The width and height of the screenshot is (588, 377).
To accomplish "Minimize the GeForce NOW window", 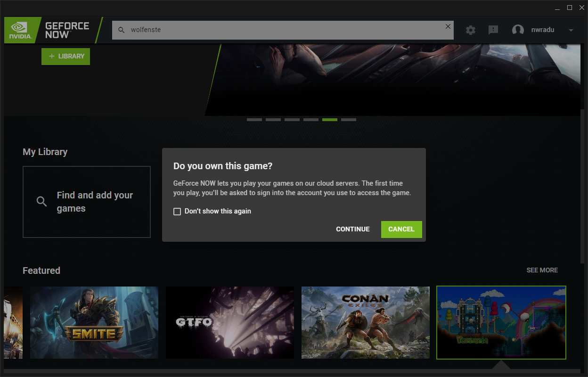I will (557, 8).
